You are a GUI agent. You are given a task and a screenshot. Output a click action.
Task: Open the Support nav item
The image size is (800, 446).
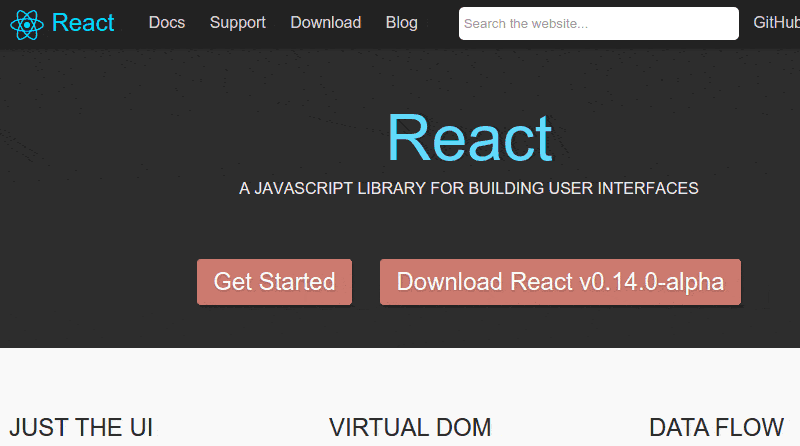tap(238, 22)
